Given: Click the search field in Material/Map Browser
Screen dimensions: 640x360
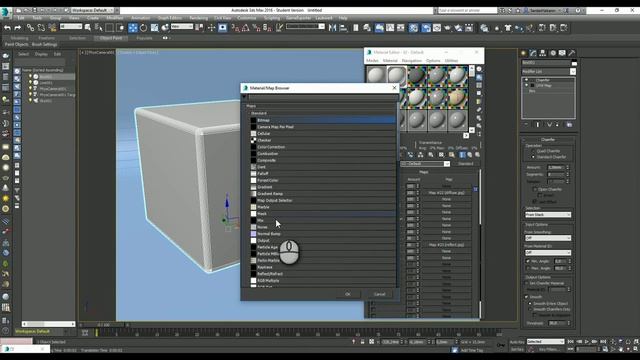Looking at the screenshot, I should 323,97.
